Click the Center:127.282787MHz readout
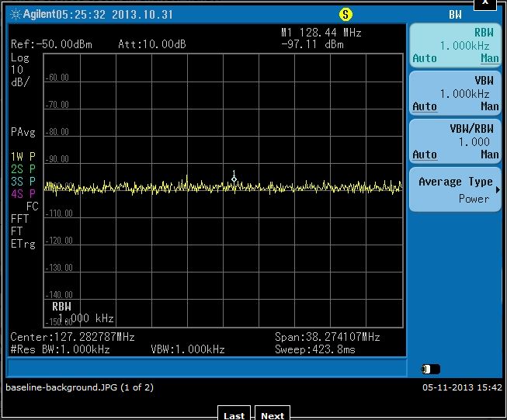The height and width of the screenshot is (420, 507). click(x=72, y=337)
